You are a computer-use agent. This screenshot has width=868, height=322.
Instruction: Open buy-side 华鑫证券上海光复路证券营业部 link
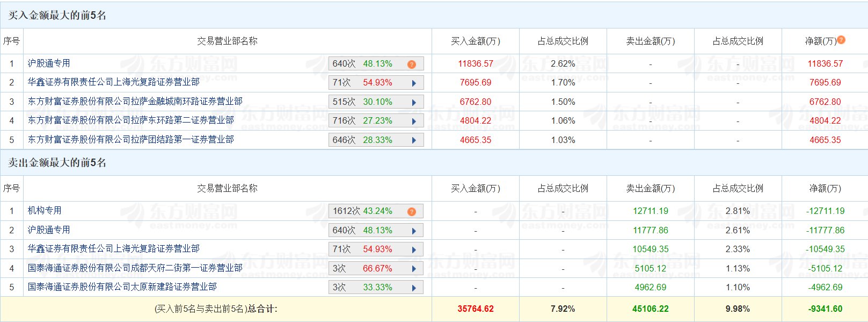(x=113, y=82)
